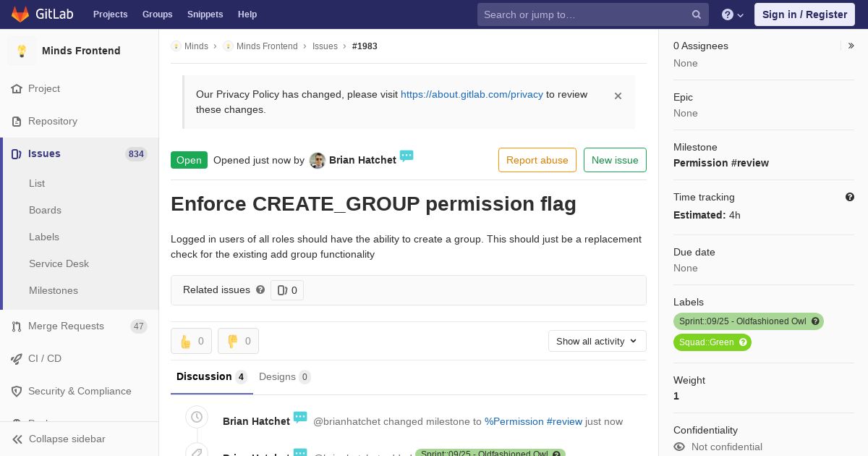The height and width of the screenshot is (456, 868).
Task: Click the Sign in / Register button
Action: [x=804, y=14]
